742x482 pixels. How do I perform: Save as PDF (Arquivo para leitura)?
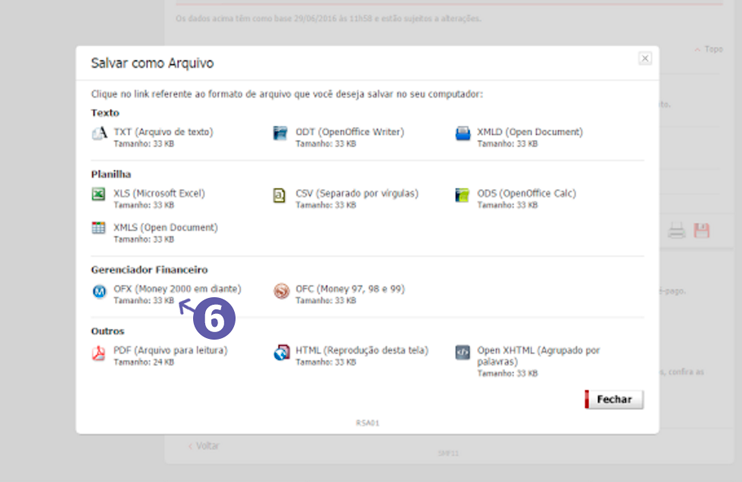pos(170,351)
